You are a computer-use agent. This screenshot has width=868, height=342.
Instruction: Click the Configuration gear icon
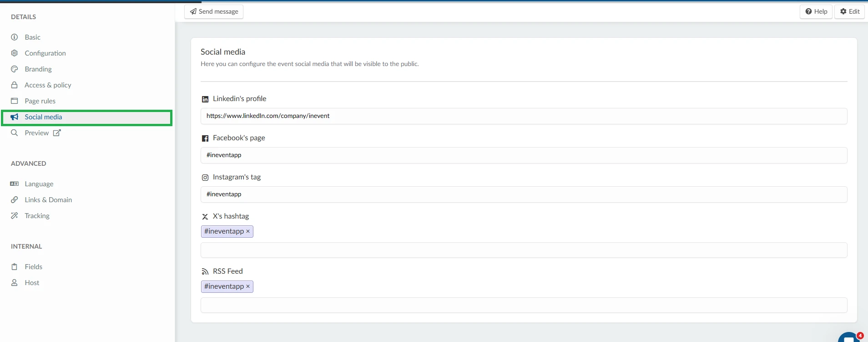[x=15, y=53]
